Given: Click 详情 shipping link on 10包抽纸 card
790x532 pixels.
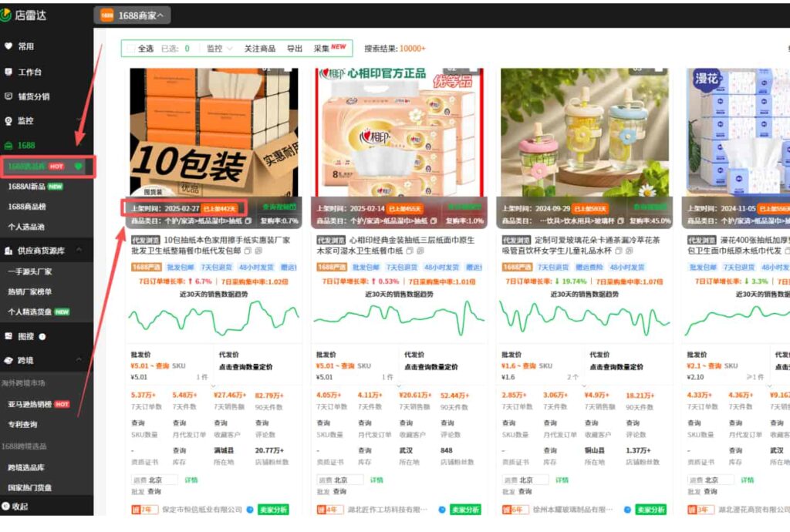Looking at the screenshot, I should pyautogui.click(x=191, y=480).
